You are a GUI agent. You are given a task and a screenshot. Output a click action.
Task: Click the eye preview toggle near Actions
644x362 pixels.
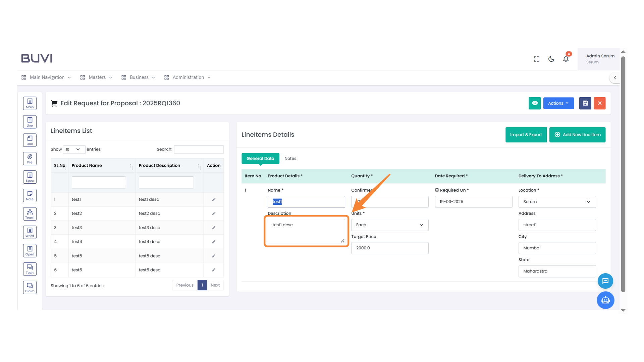[535, 103]
